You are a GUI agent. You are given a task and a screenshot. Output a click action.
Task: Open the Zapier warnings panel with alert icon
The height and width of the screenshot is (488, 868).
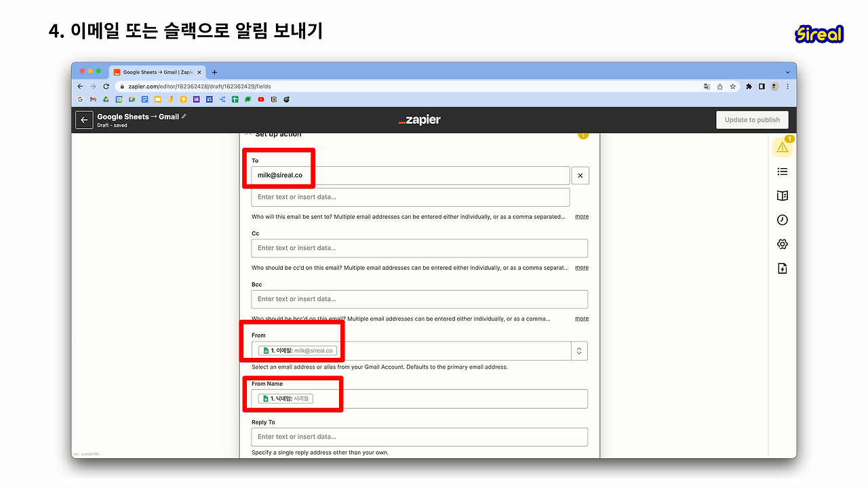point(783,146)
